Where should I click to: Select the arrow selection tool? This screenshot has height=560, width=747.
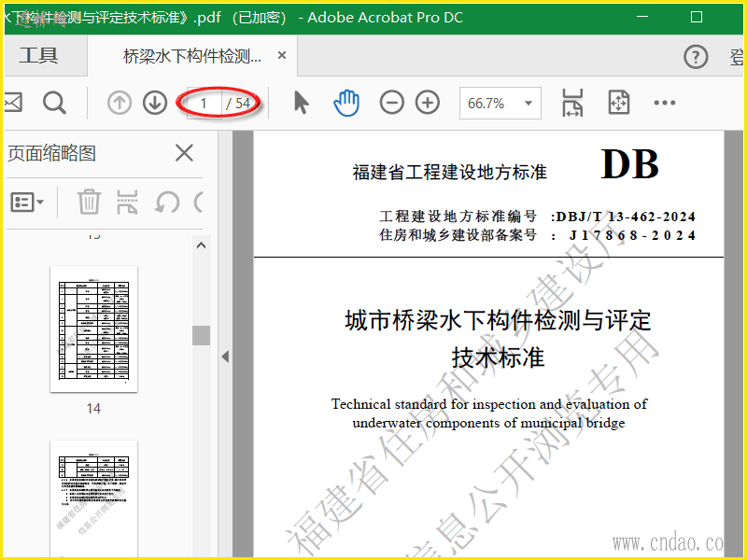301,103
